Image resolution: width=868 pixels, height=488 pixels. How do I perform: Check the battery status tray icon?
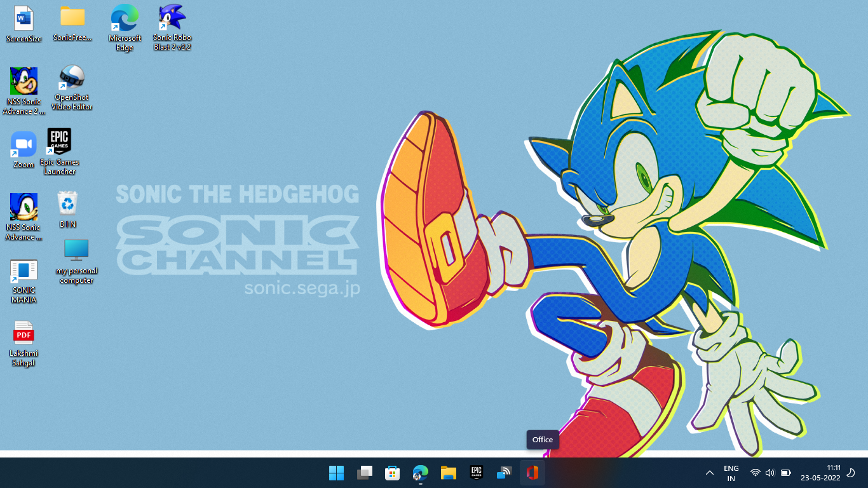(785, 473)
